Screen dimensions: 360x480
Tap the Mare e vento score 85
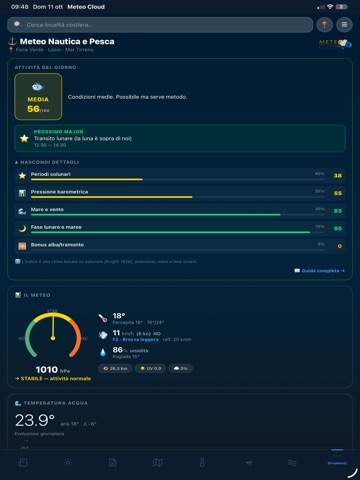[x=338, y=211]
